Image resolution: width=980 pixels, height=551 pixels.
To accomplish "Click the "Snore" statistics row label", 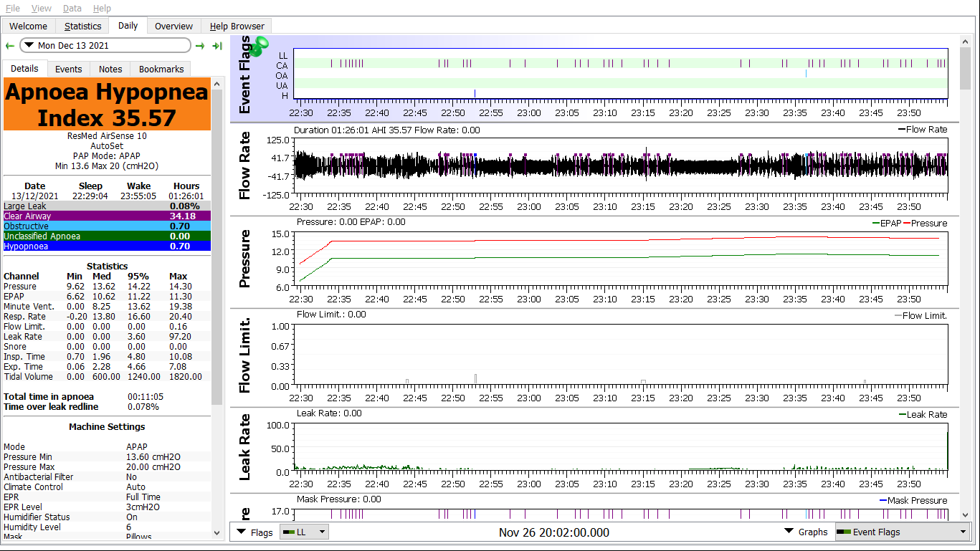I will tap(15, 346).
